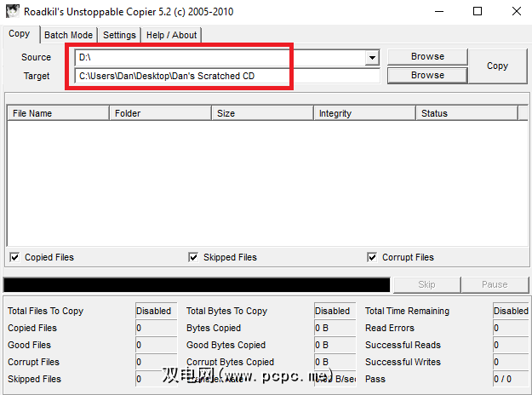Screen dimensions: 532x395
Task: Select the Copy tab
Action: coord(20,33)
